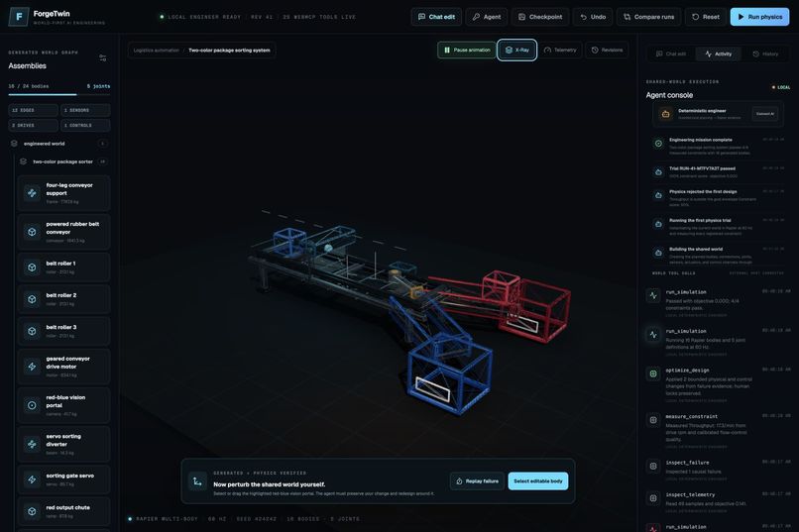Toggle the 1 SENSORS filter chip
The width and height of the screenshot is (799, 532).
(x=85, y=110)
